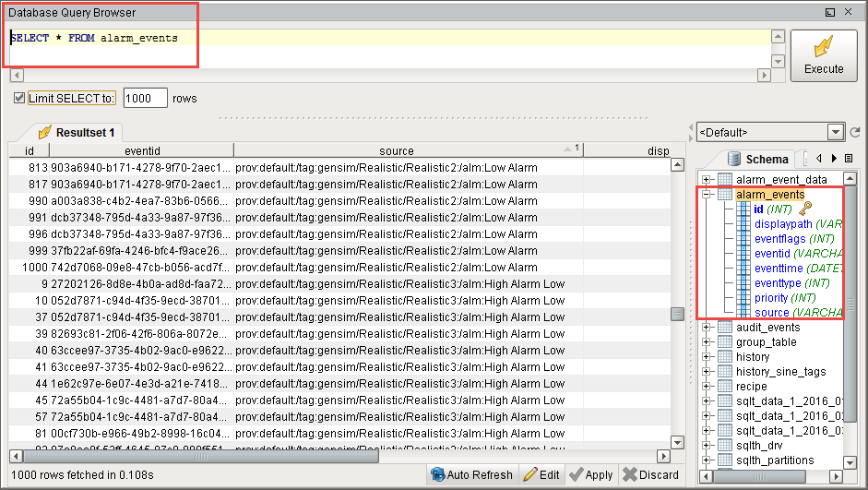Click the Apply button
Screen dimensions: 868x490
pos(591,475)
